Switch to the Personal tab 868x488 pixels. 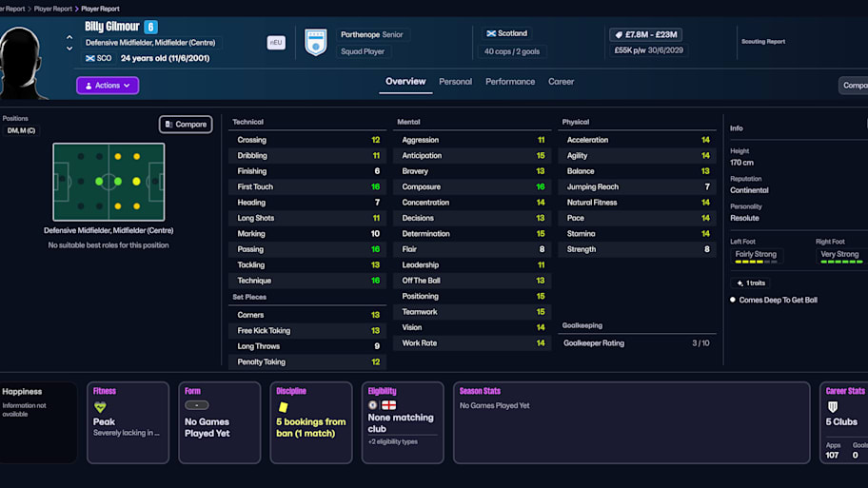(455, 82)
